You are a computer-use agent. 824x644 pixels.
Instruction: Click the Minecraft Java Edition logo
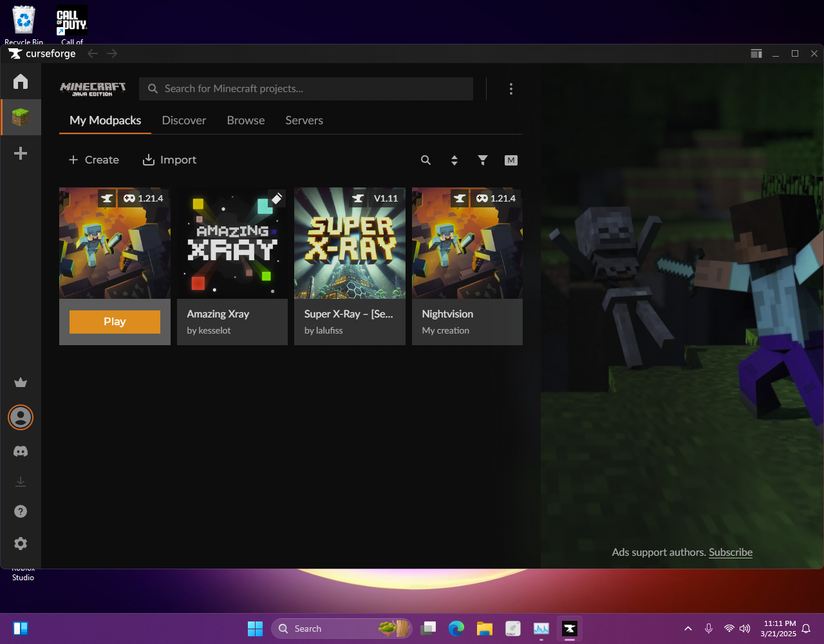pos(93,89)
